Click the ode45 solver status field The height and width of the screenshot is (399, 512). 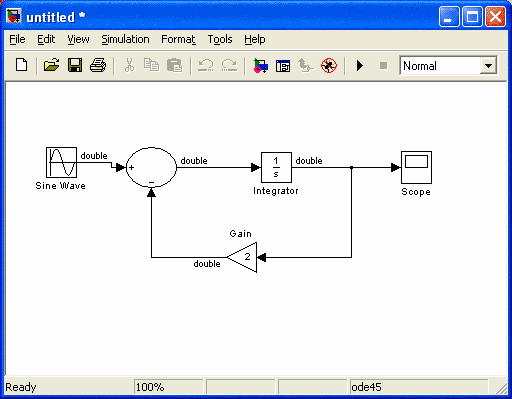point(419,387)
